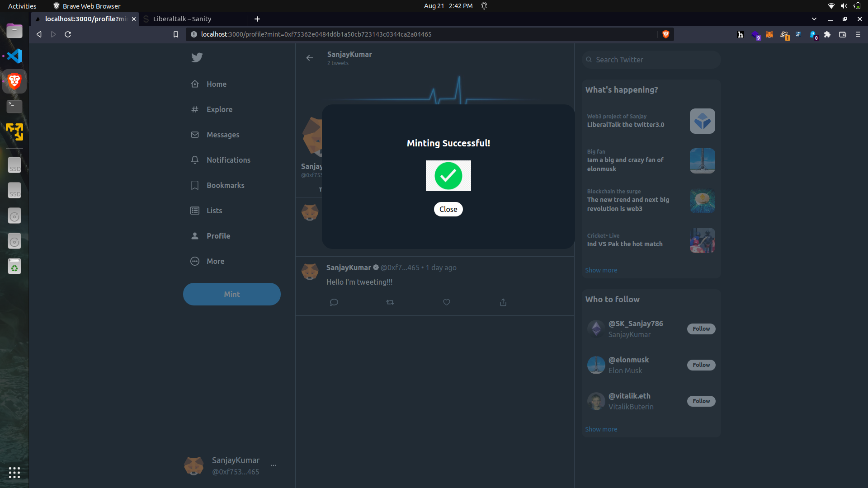Bookmark this page via the address bar icon

(x=176, y=34)
